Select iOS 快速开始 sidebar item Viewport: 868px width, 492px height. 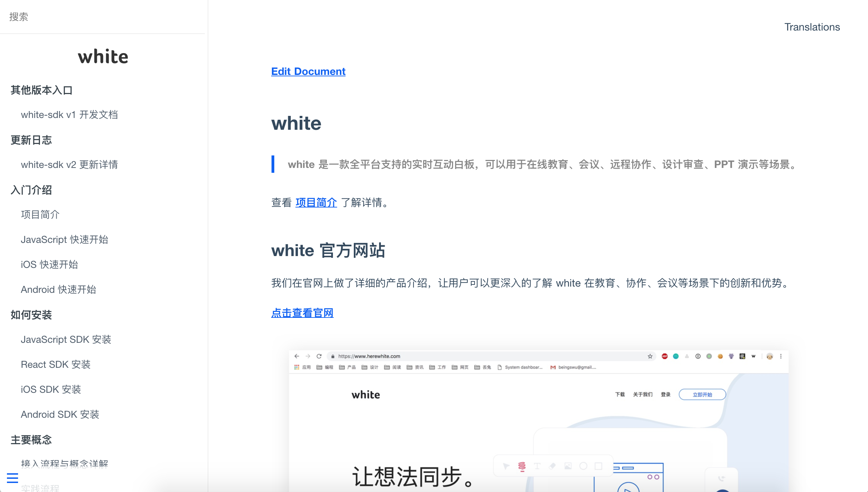pos(50,264)
